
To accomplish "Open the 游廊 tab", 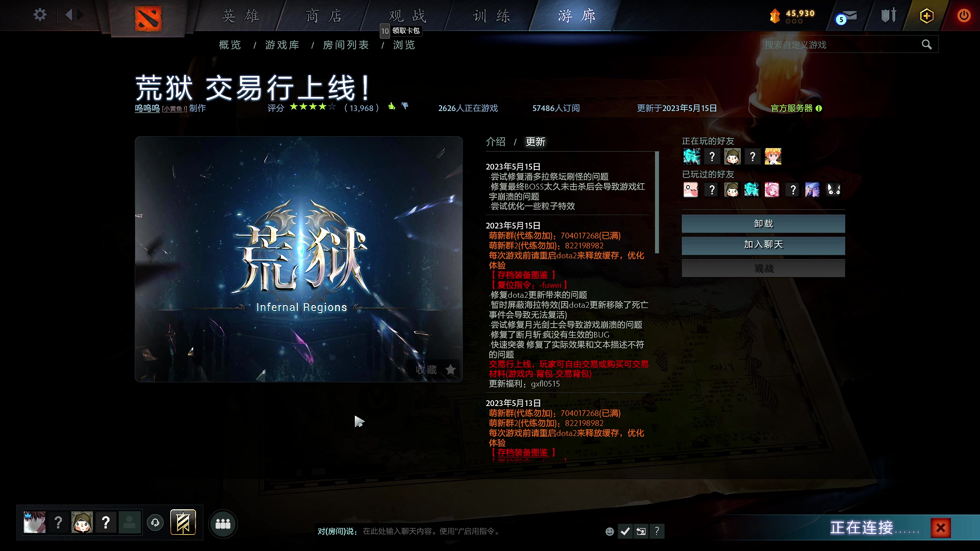I will [577, 16].
